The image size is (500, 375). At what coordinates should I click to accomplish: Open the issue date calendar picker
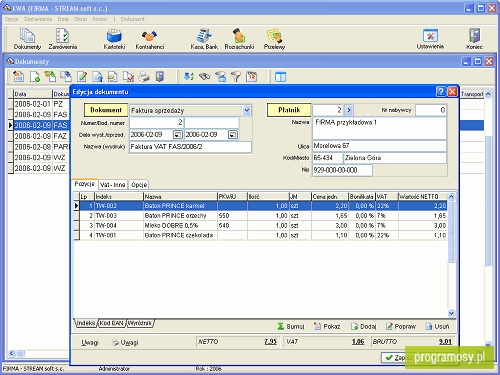click(x=178, y=135)
